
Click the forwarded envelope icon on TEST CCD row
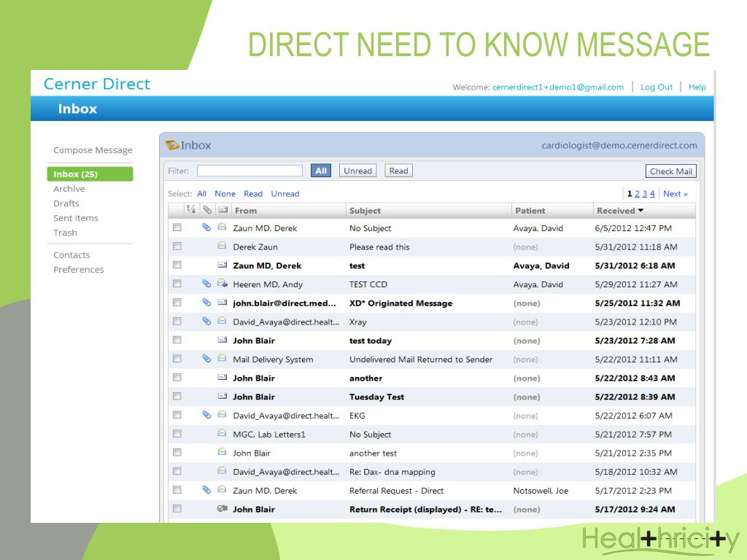click(222, 284)
